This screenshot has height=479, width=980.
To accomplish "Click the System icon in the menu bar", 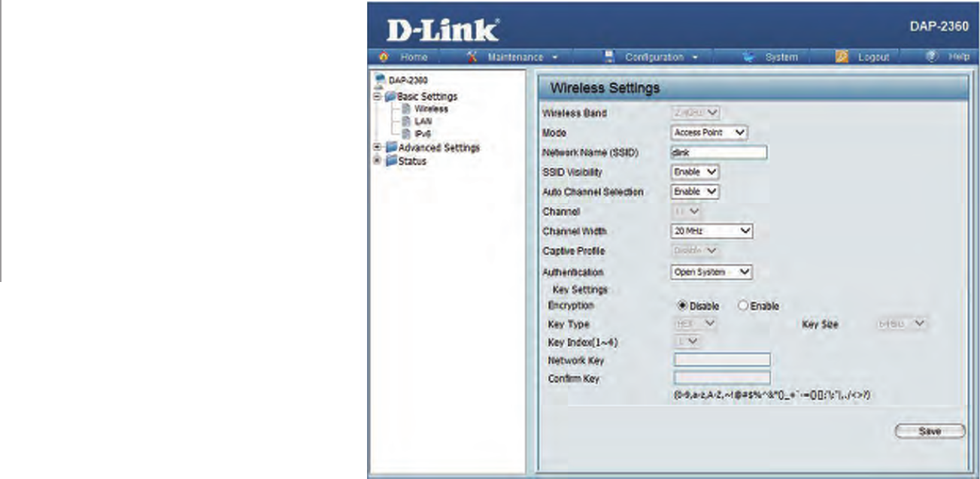I will click(x=748, y=57).
